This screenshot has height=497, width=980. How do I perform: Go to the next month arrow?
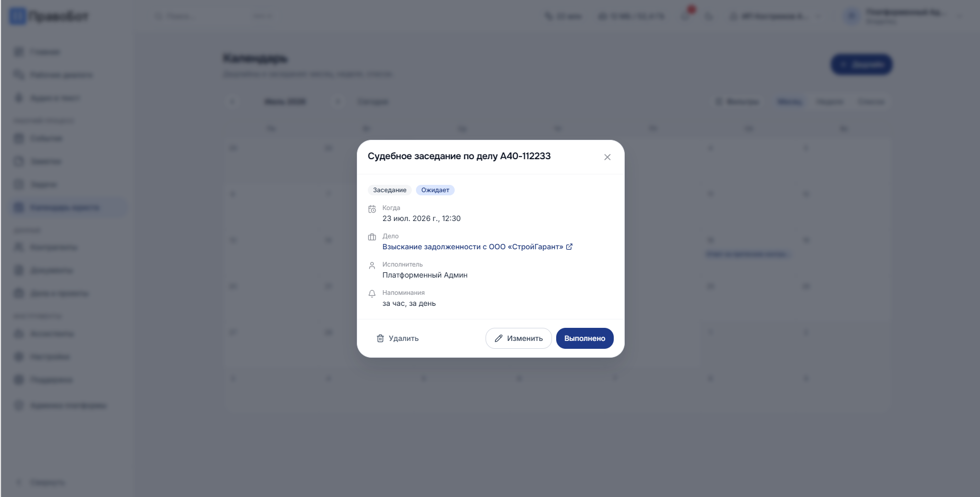pos(338,102)
